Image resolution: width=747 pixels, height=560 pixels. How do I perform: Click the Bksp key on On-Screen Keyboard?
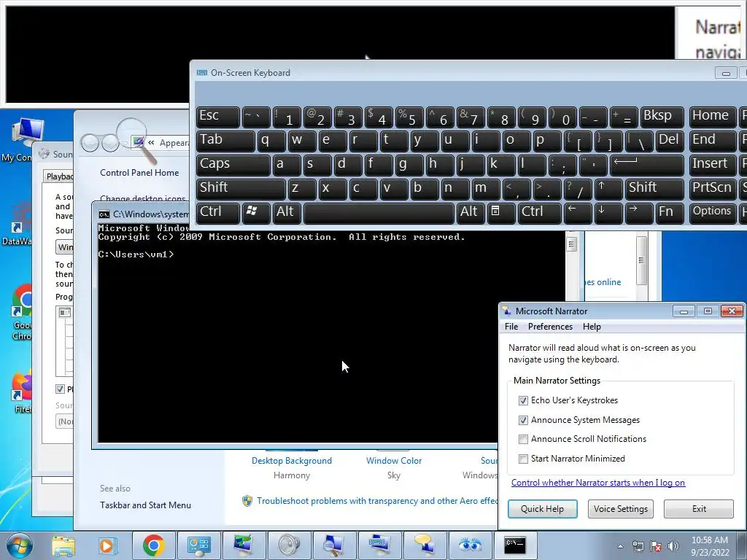pos(662,117)
